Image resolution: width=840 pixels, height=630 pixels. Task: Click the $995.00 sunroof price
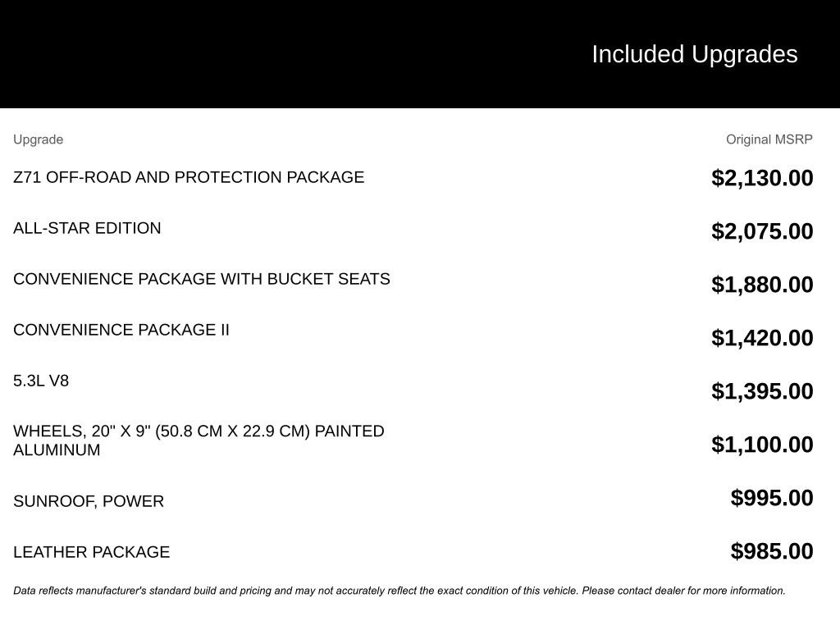point(772,498)
